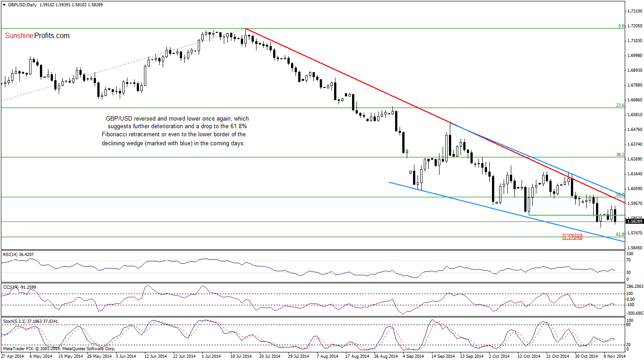Screen dimensions: 644x360
Task: Click the 10 Jul 2014 date label
Action: 241,356
